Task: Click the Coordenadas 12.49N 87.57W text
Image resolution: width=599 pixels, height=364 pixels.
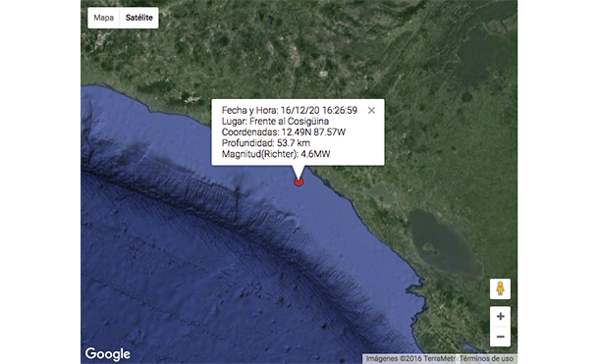Action: tap(284, 132)
